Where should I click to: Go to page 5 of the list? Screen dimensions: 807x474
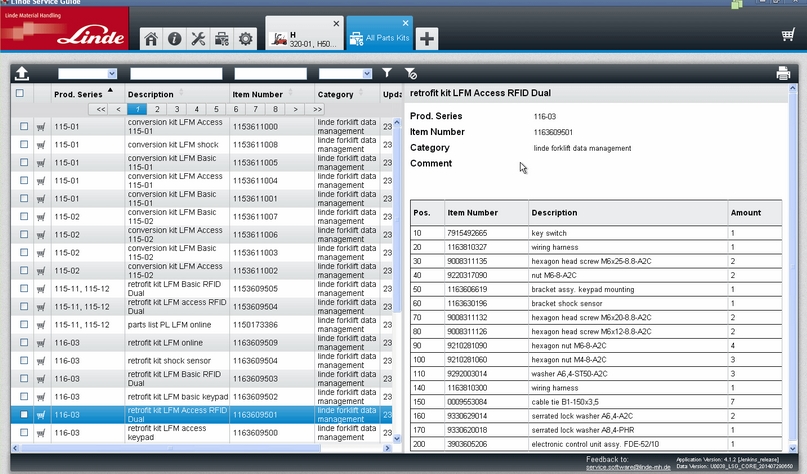tap(216, 109)
